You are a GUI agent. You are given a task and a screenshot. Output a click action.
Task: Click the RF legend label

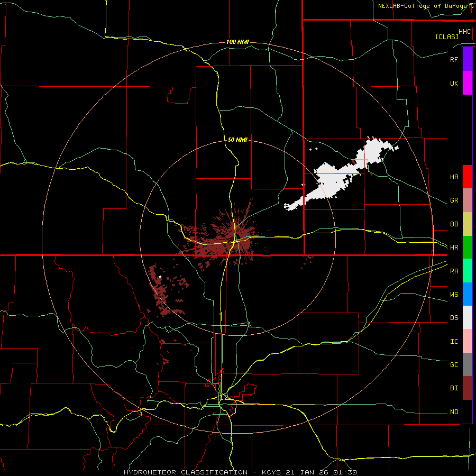[454, 59]
